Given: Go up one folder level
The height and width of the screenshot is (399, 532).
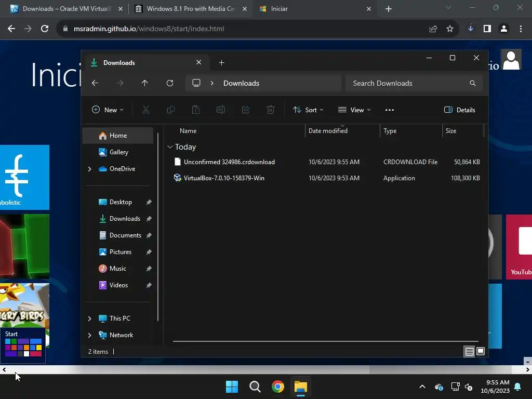Looking at the screenshot, I should [145, 83].
